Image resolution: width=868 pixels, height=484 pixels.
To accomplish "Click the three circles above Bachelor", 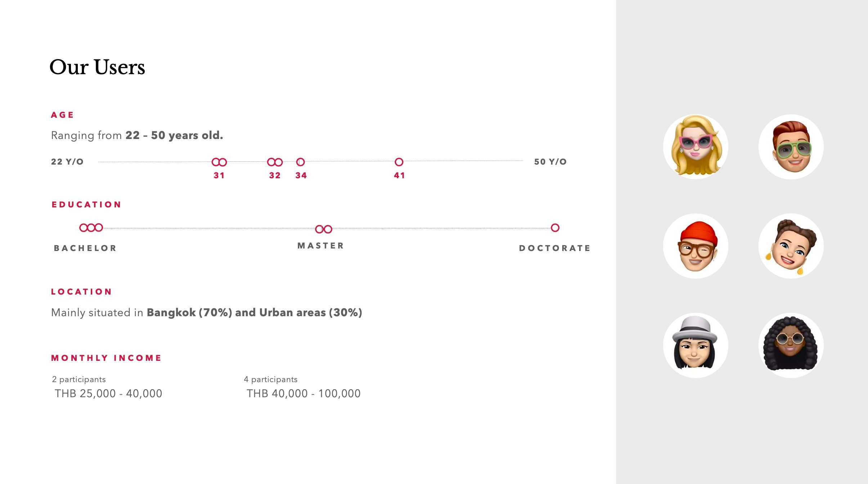I will 91,228.
